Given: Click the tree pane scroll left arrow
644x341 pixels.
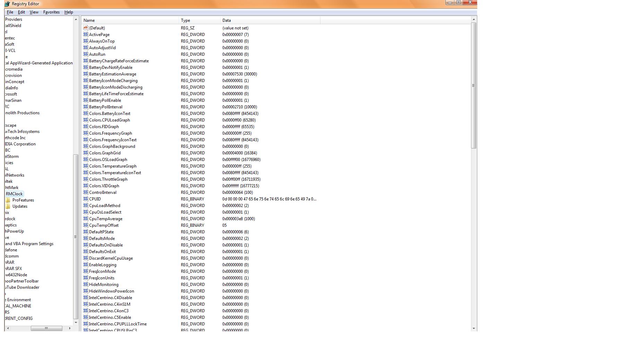Looking at the screenshot, I should coord(8,328).
